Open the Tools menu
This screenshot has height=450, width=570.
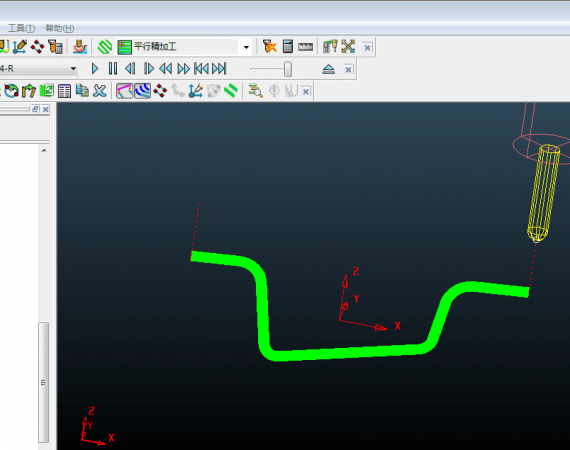(21, 28)
